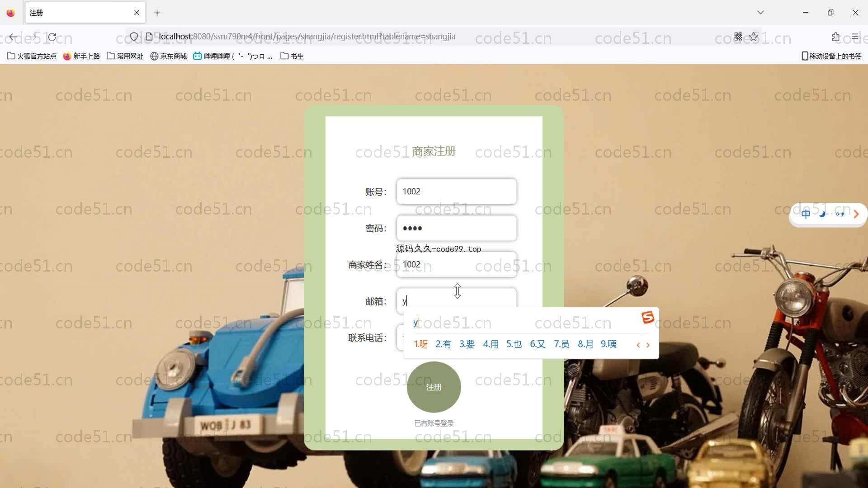
Task: Open Firefox application menu
Action: pos(855,37)
